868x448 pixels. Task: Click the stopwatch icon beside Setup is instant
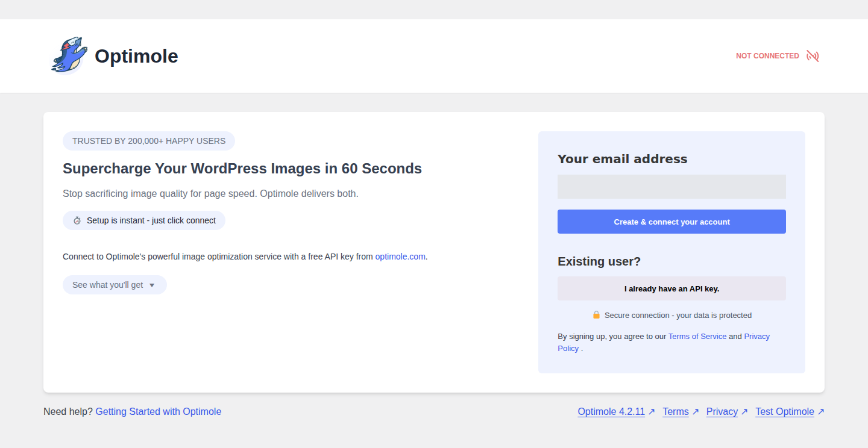(x=77, y=220)
